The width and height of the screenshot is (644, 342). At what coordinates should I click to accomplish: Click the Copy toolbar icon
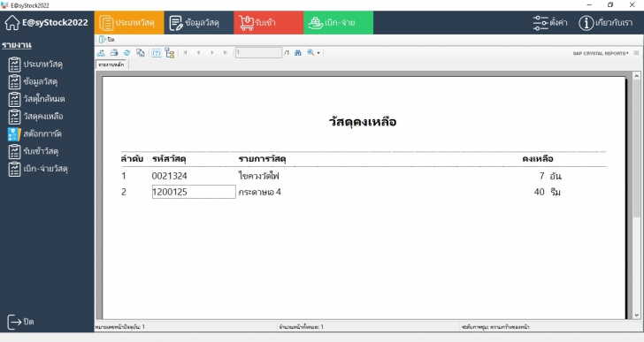pyautogui.click(x=141, y=52)
